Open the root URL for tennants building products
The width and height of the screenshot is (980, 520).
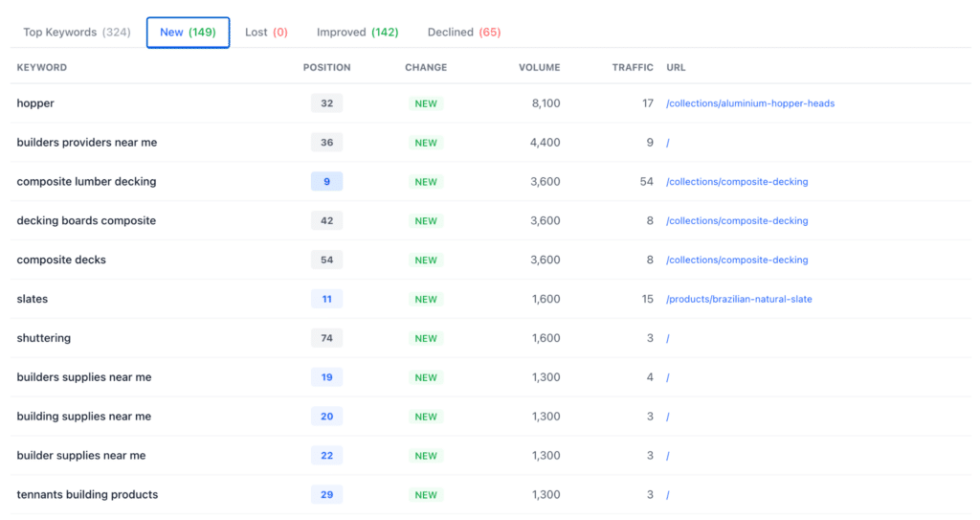667,495
